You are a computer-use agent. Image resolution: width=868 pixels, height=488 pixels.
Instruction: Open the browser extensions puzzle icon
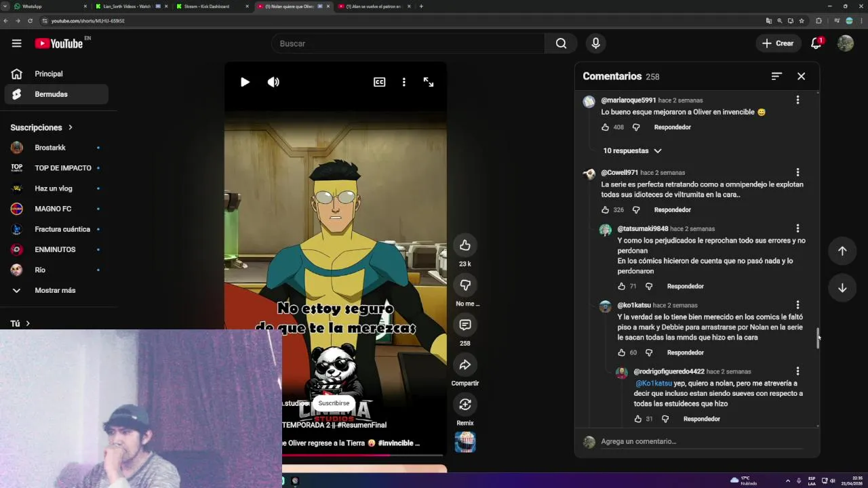[x=818, y=21]
